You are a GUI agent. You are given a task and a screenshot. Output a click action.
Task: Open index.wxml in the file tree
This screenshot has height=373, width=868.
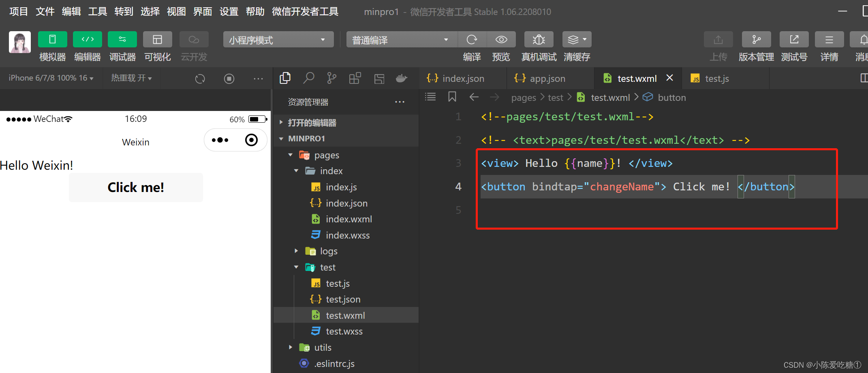[x=346, y=219]
